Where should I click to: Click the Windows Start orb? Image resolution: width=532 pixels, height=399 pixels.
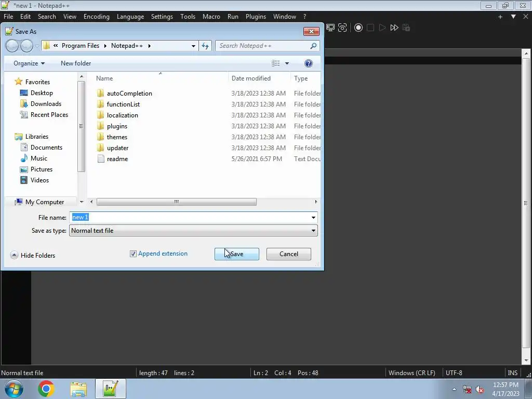14,389
